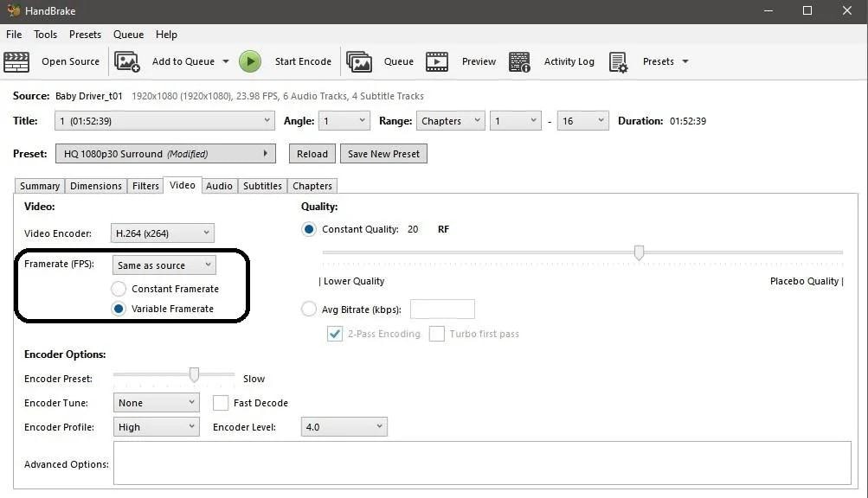Open the File menu

coord(14,35)
